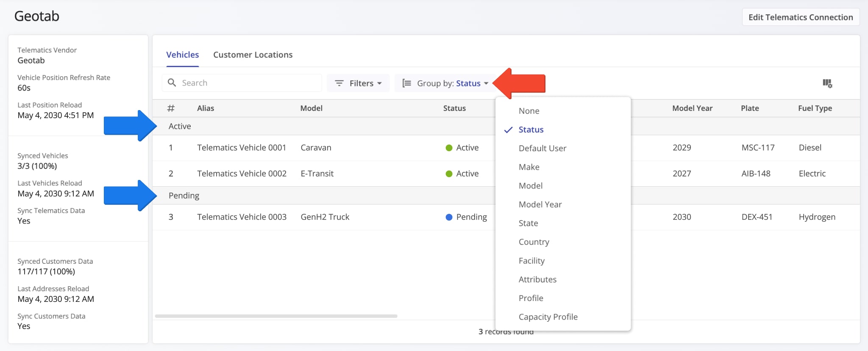Viewport: 868px width, 351px height.
Task: Click the Electric fuel type cell
Action: (x=812, y=174)
